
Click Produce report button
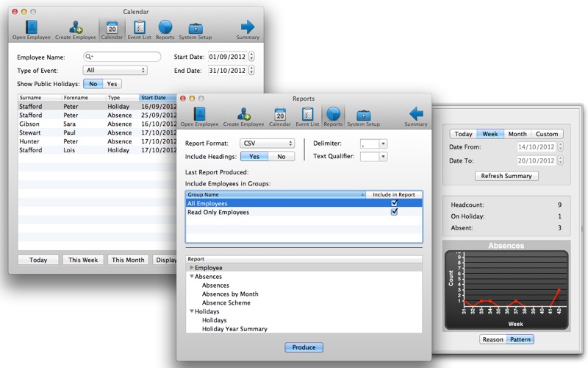point(304,347)
